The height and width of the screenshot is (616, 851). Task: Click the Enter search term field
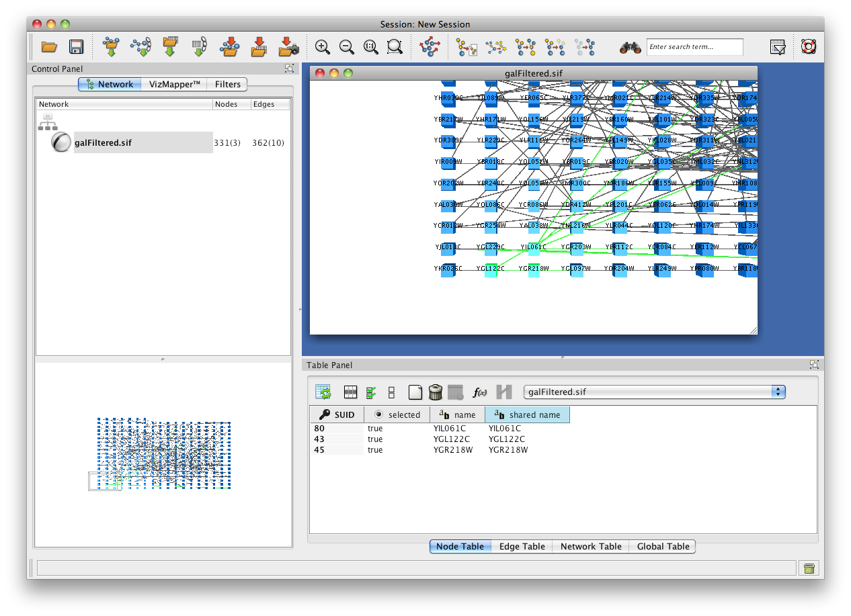click(x=694, y=47)
